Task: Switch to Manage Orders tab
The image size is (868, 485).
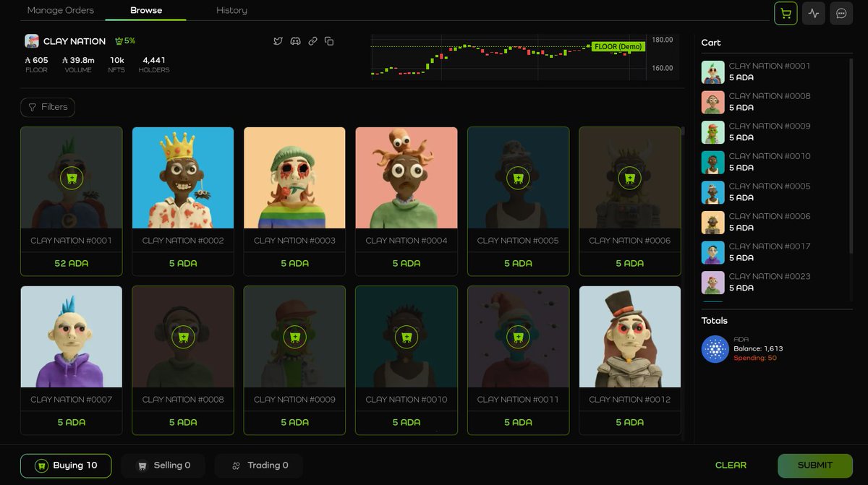Action: click(x=61, y=10)
